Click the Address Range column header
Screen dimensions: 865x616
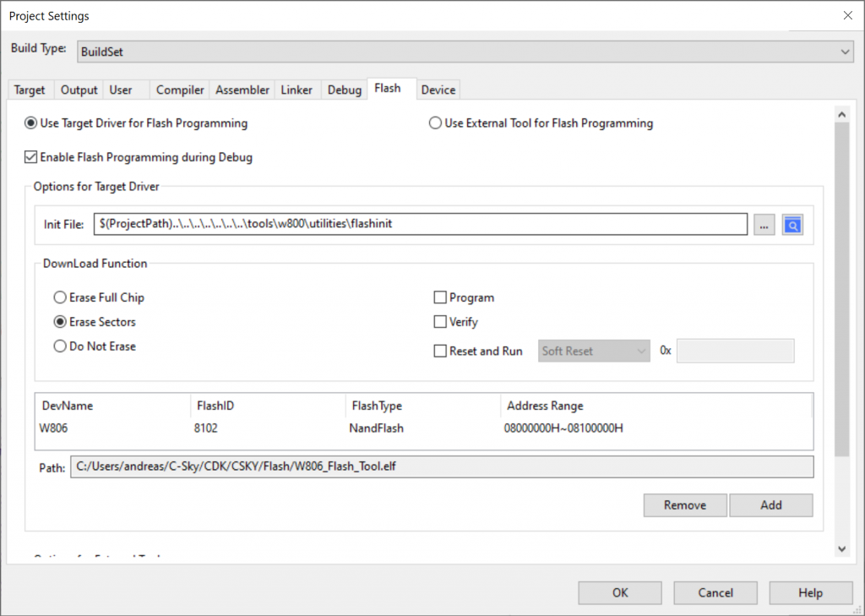[656, 406]
